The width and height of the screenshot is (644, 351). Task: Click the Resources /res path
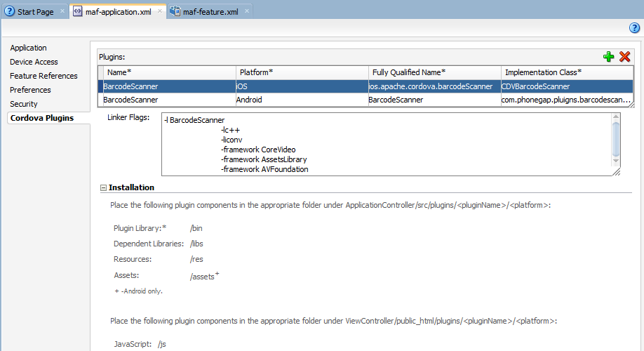[x=196, y=259]
